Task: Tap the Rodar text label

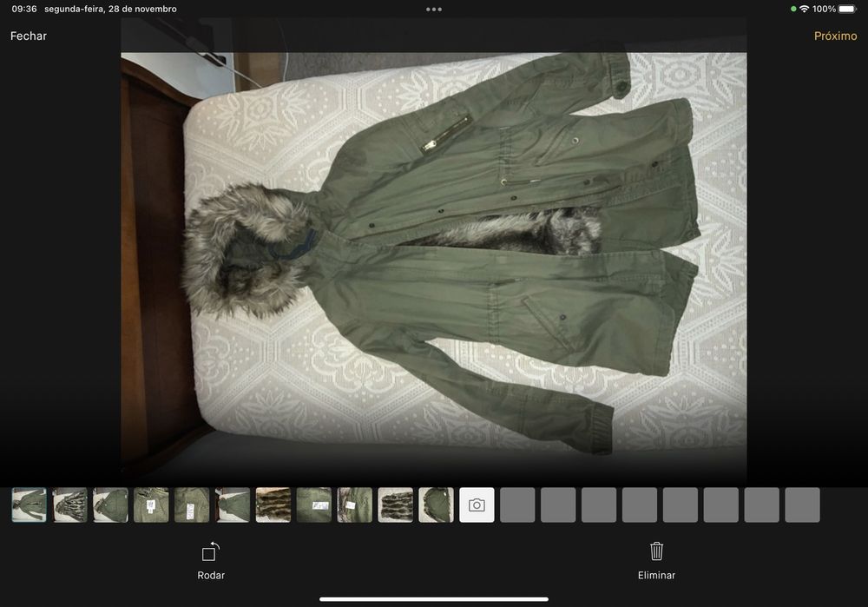Action: point(211,576)
